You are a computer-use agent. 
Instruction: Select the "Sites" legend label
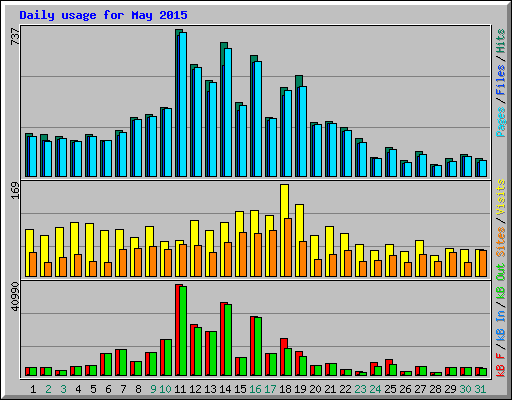pos(501,242)
